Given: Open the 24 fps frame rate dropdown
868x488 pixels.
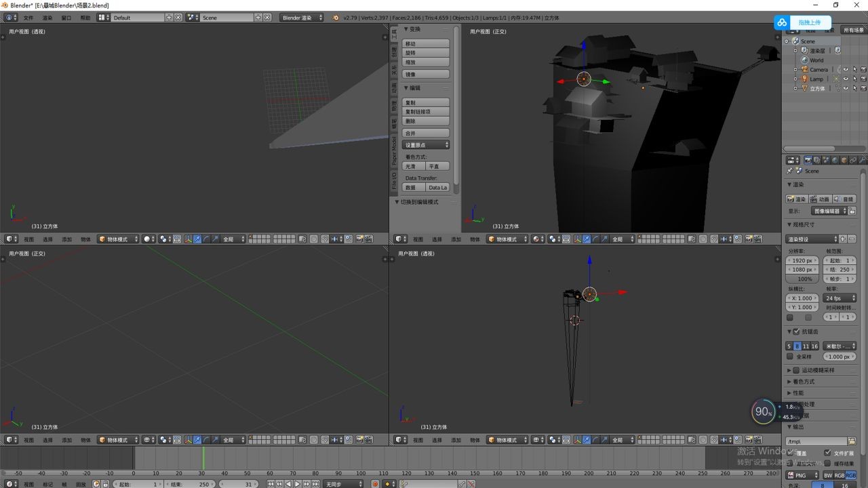Looking at the screenshot, I should coord(840,298).
